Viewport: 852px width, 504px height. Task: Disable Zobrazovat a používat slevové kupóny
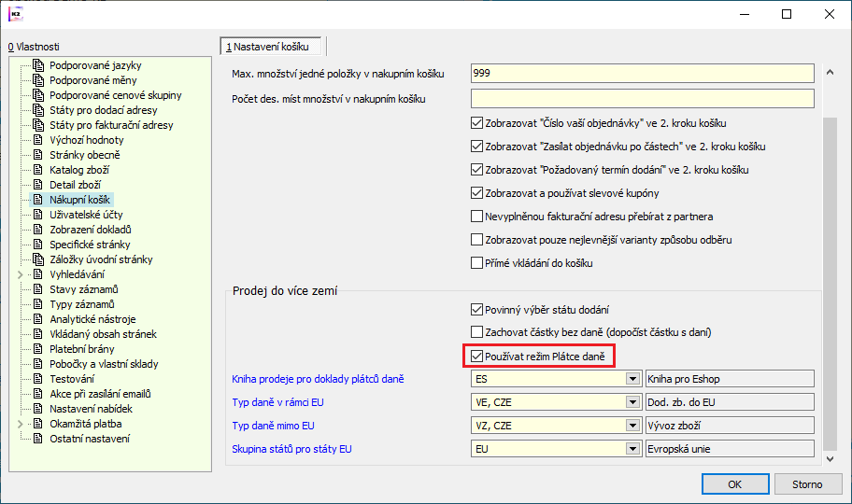click(476, 193)
